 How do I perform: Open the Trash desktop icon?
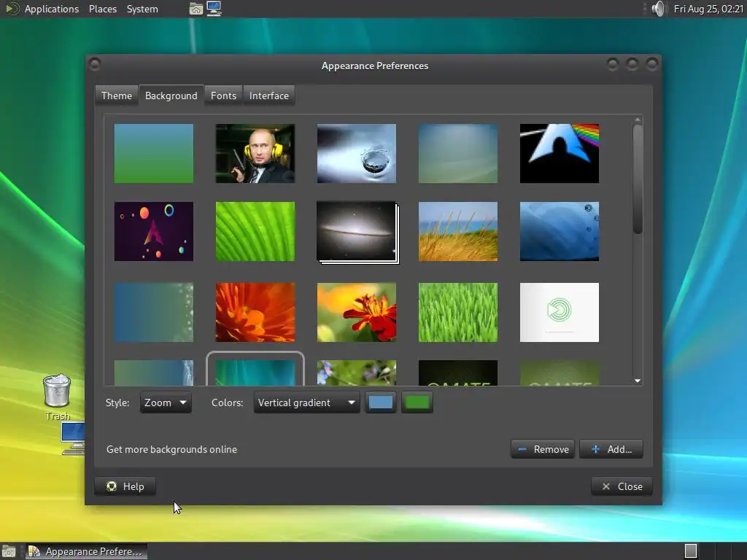pyautogui.click(x=57, y=397)
